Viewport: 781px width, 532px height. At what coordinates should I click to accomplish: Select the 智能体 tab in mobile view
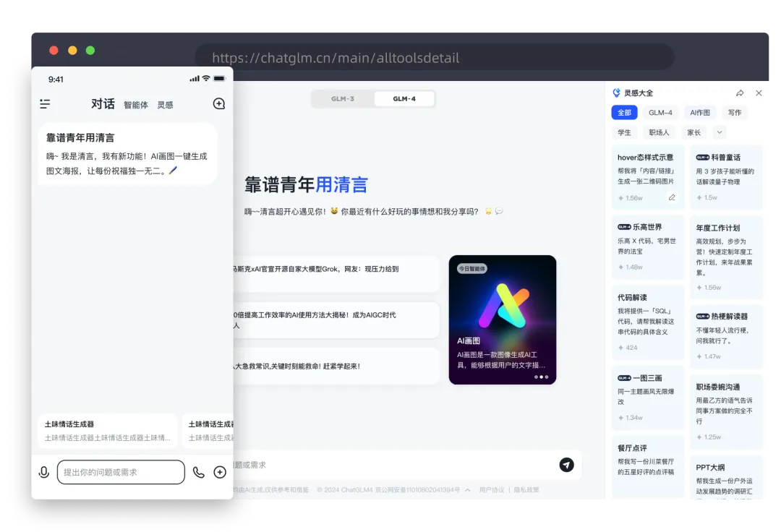[136, 105]
